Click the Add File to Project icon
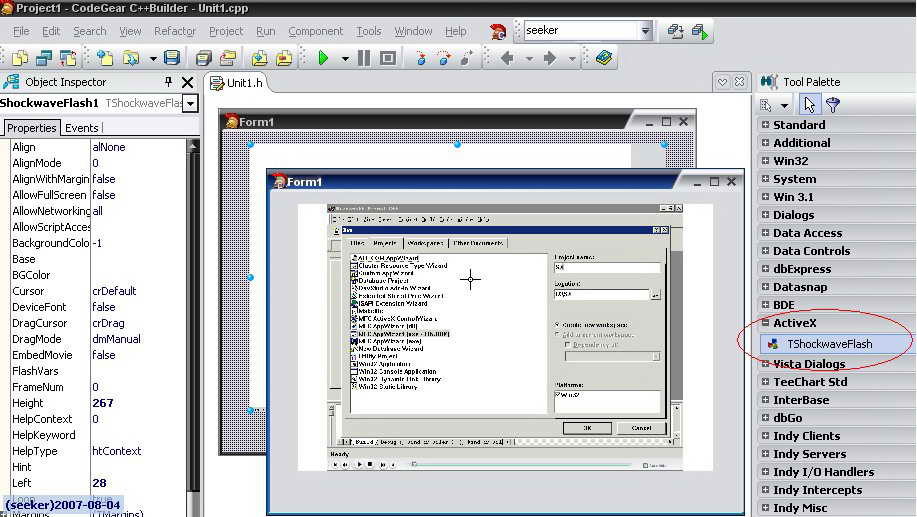Image resolution: width=917 pixels, height=517 pixels. point(260,58)
